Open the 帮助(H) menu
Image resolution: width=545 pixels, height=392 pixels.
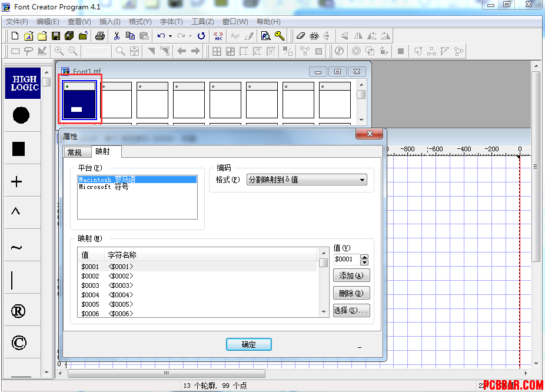click(x=269, y=22)
